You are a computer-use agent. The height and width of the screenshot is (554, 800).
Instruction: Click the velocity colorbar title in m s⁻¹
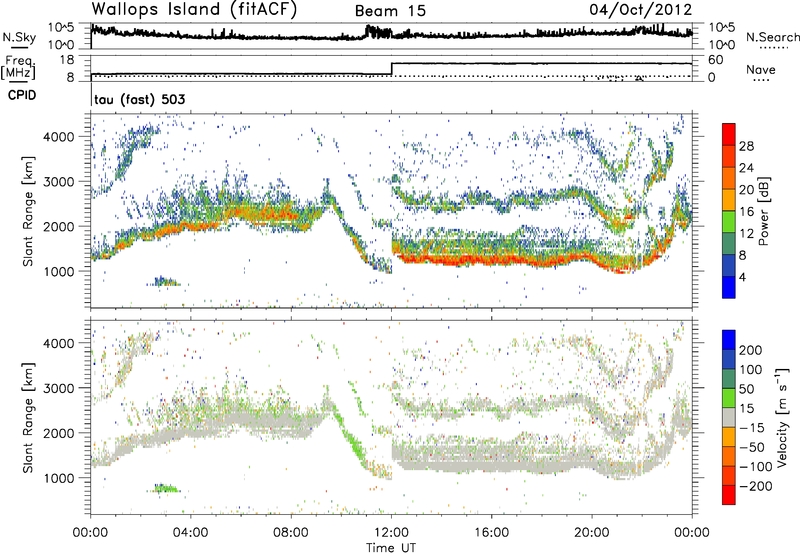(x=782, y=417)
